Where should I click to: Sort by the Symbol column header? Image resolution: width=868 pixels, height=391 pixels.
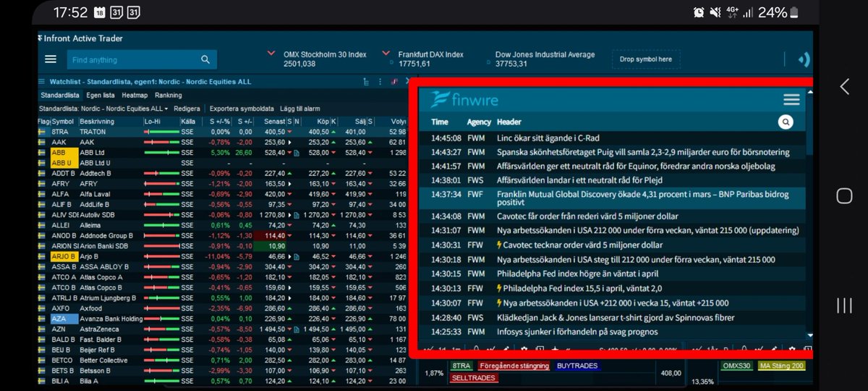(x=64, y=121)
